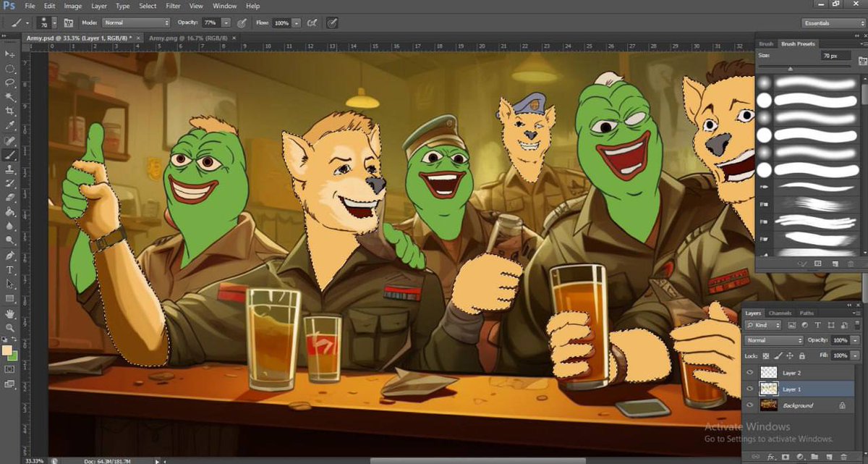This screenshot has width=868, height=464.
Task: Select the Eraser tool
Action: [x=10, y=198]
